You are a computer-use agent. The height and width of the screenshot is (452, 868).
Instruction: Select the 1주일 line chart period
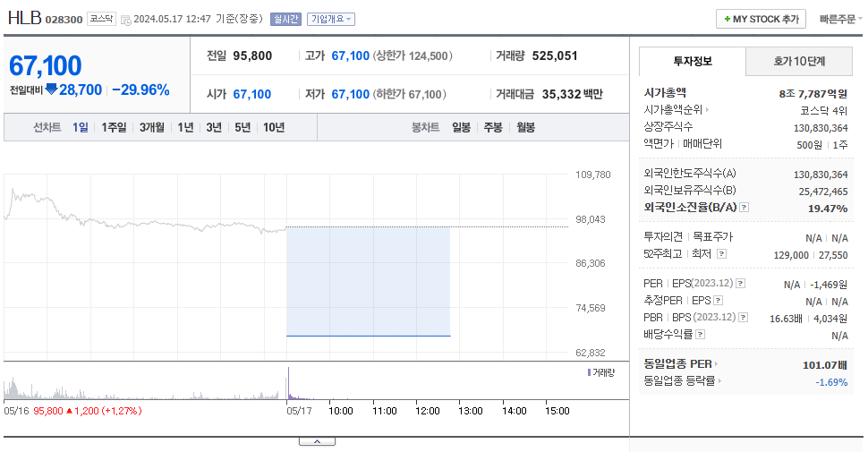(114, 127)
